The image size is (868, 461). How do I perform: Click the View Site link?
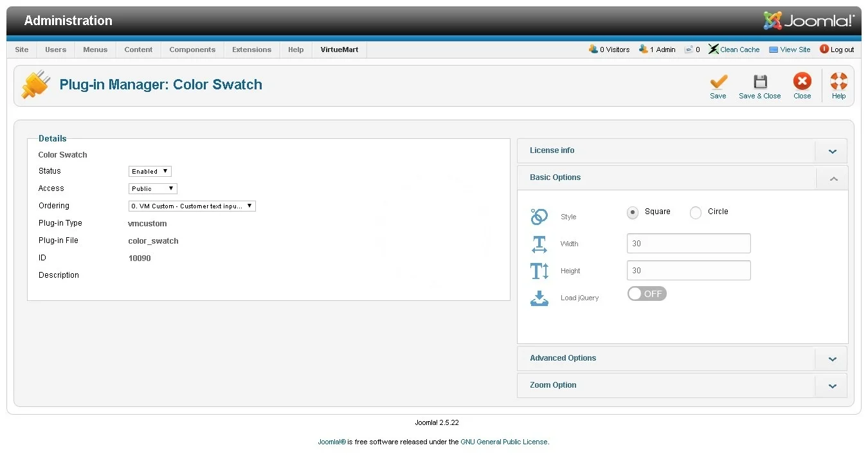tap(795, 50)
